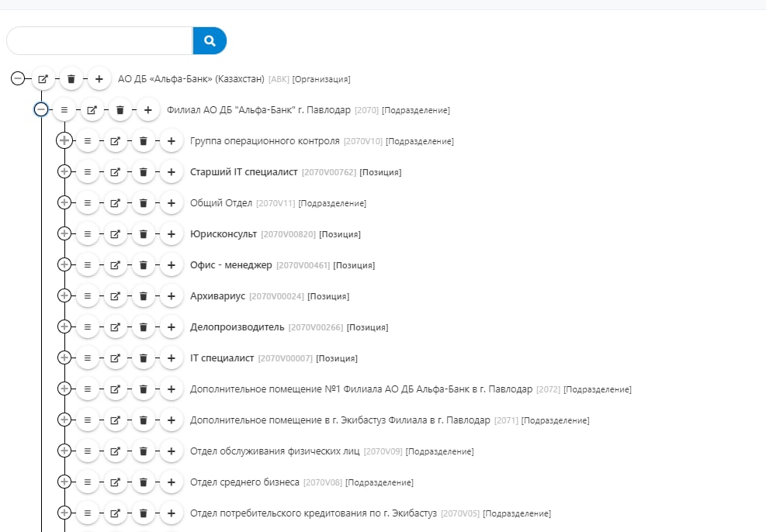Image resolution: width=766 pixels, height=532 pixels.
Task: Open list menu for Филиал г. Павлодар [2070]
Action: coord(64,110)
